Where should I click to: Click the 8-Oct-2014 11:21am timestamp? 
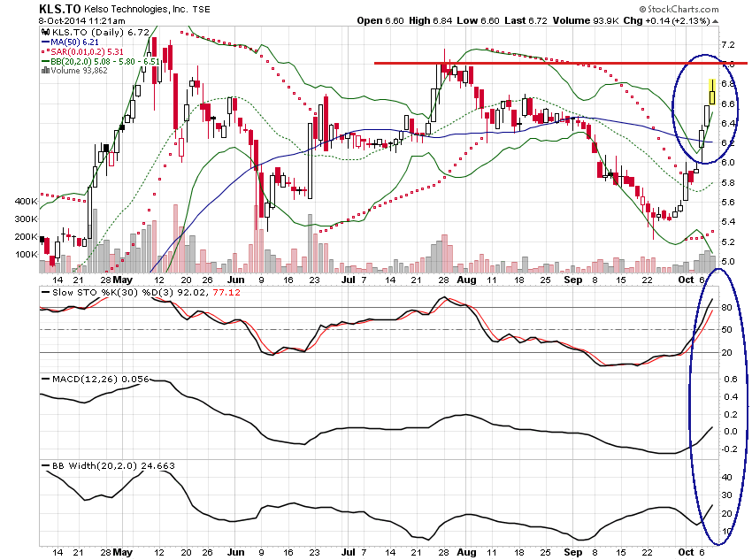point(82,21)
